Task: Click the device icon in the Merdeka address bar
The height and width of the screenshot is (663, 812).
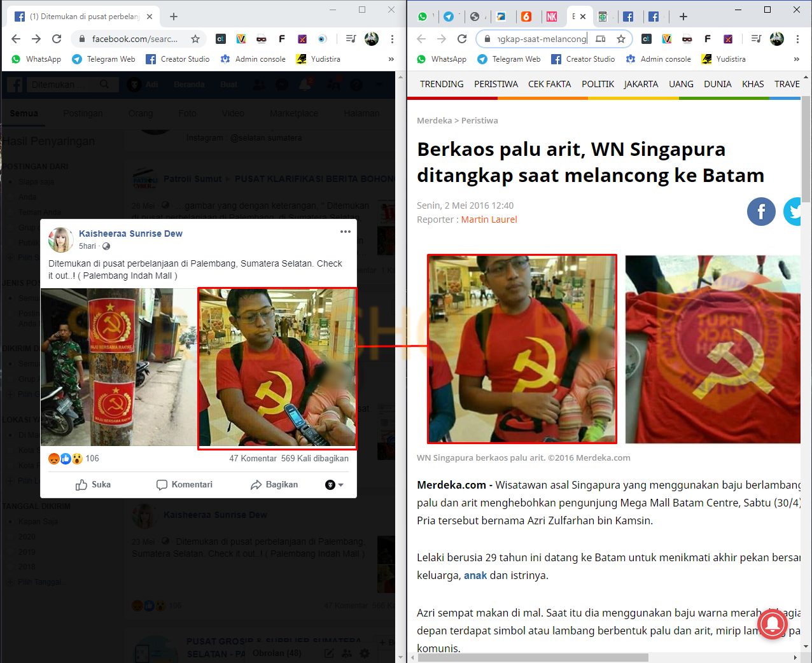Action: (x=600, y=39)
